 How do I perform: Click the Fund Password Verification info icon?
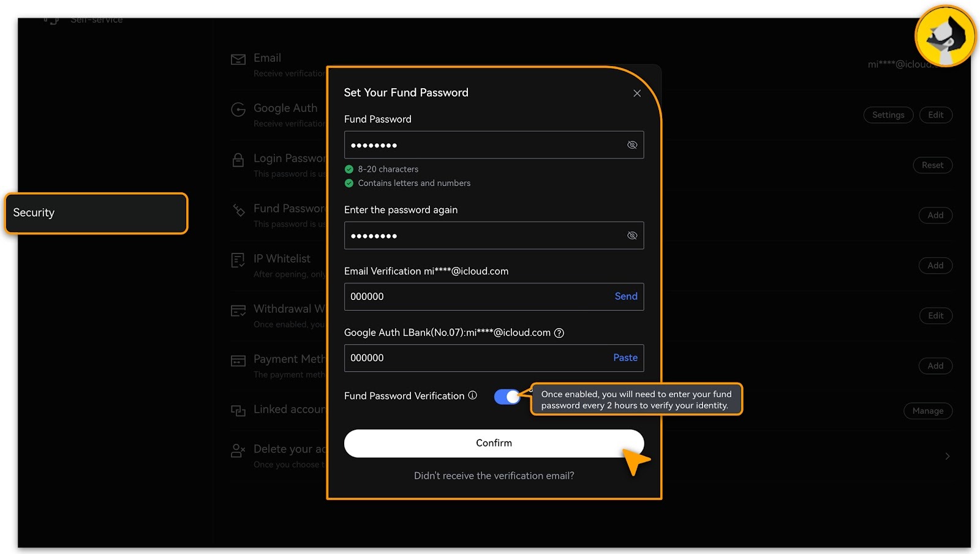(472, 395)
